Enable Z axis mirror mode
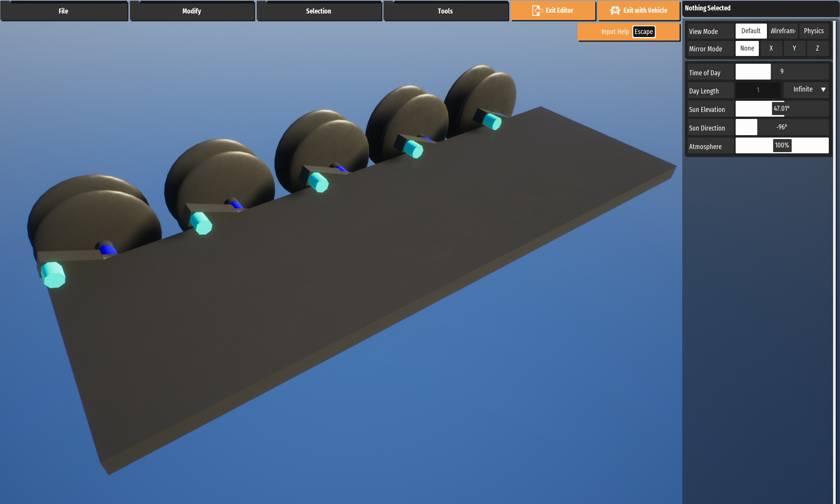This screenshot has height=504, width=840. tap(818, 48)
